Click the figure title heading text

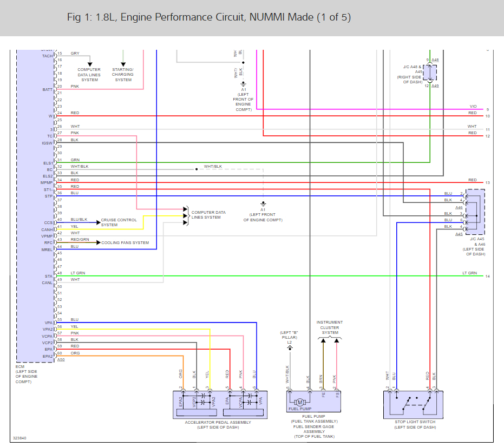[x=209, y=17]
